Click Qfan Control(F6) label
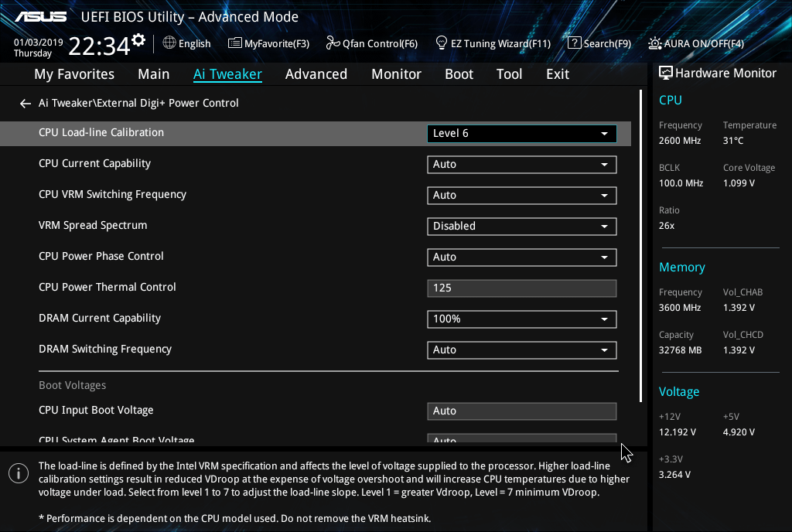This screenshot has width=792, height=532. pyautogui.click(x=380, y=43)
